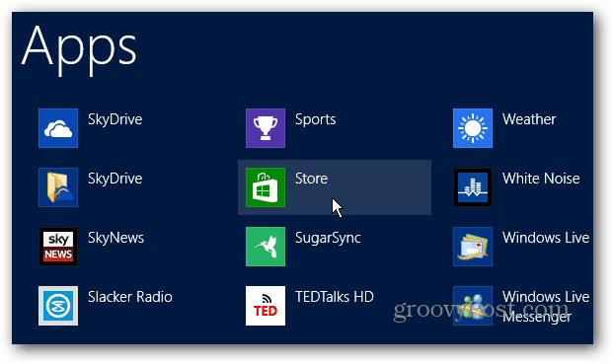Click the TEDTalks HD text label
The image size is (613, 364).
[x=335, y=297]
